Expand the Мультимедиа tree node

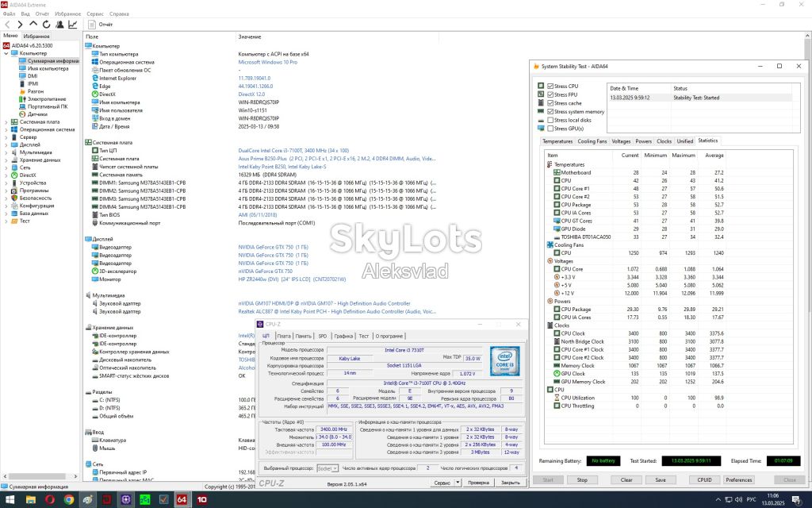point(6,152)
